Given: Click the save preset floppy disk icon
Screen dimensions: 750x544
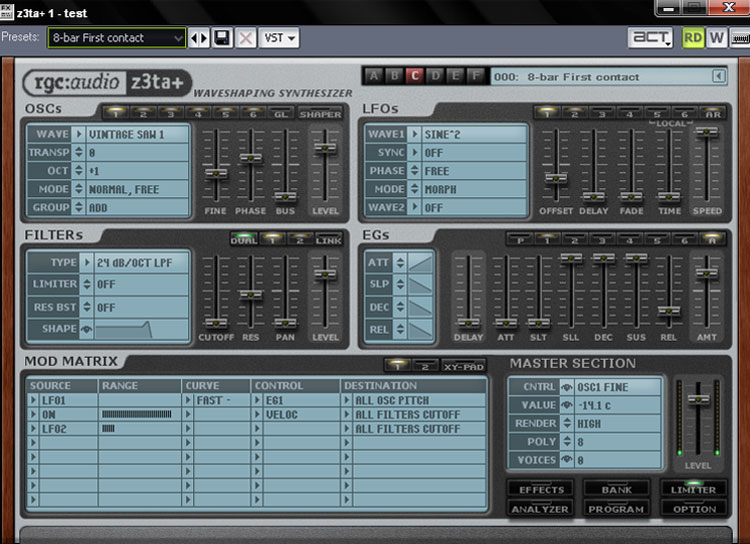Looking at the screenshot, I should (222, 38).
